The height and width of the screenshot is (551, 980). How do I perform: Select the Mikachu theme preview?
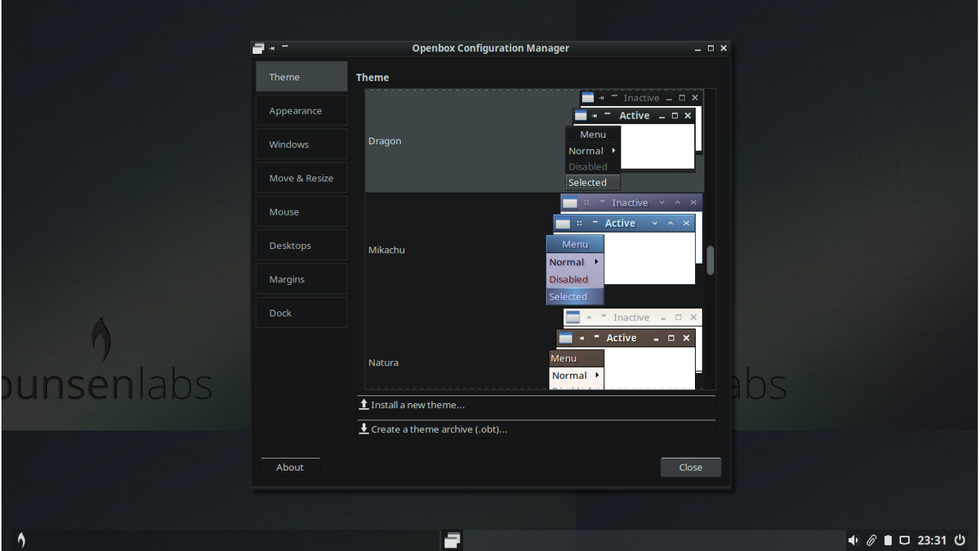pos(449,250)
